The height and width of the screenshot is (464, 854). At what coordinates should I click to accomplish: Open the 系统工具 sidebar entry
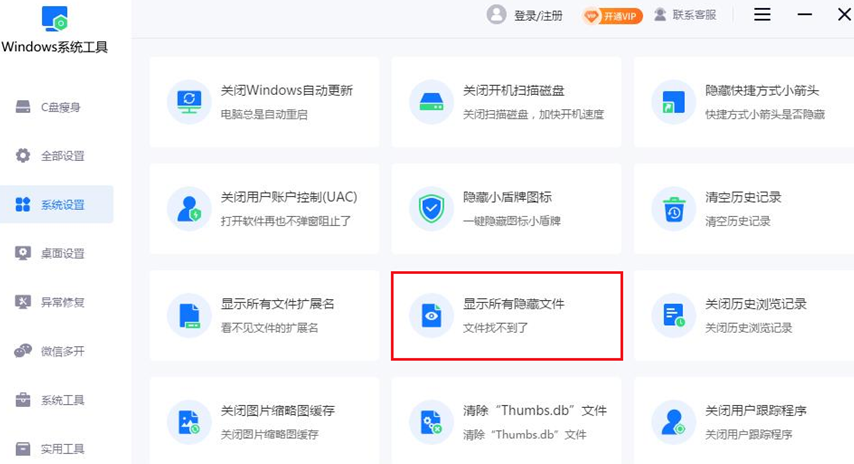[x=57, y=400]
